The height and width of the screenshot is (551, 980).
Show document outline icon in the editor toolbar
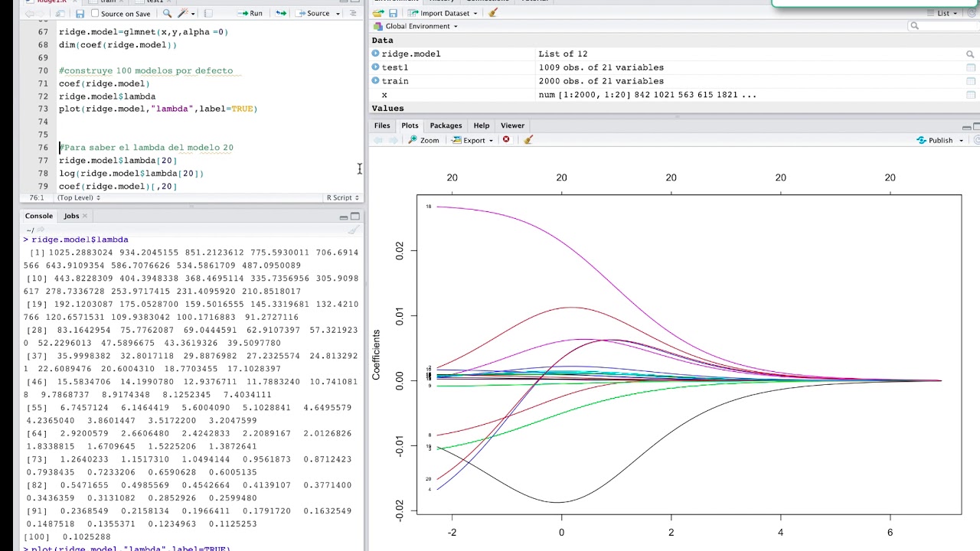tap(353, 14)
